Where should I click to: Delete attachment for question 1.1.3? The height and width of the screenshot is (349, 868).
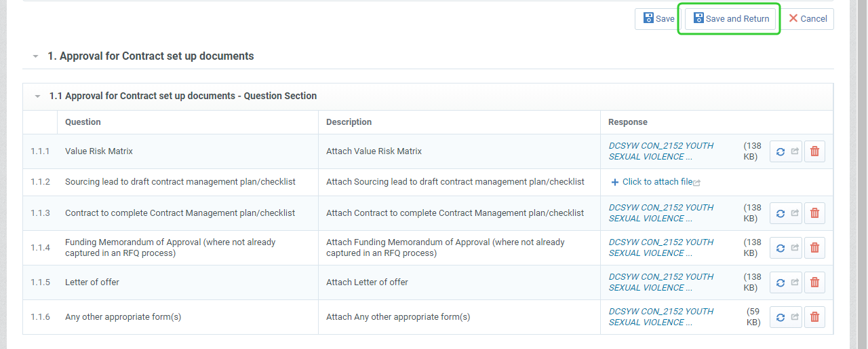(x=814, y=213)
